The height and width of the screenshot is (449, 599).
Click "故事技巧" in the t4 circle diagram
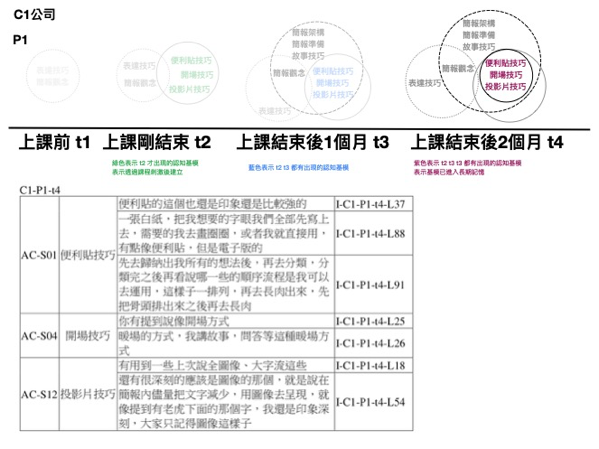point(479,47)
